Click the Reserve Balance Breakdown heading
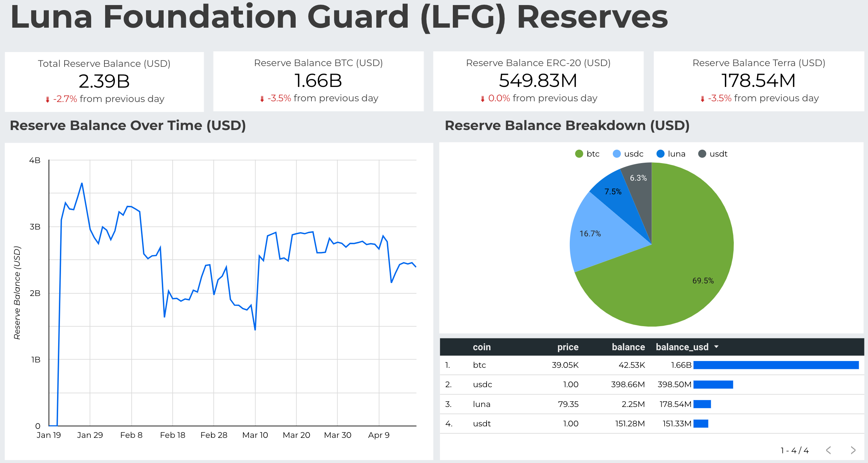Viewport: 868px width, 463px height. pyautogui.click(x=567, y=125)
